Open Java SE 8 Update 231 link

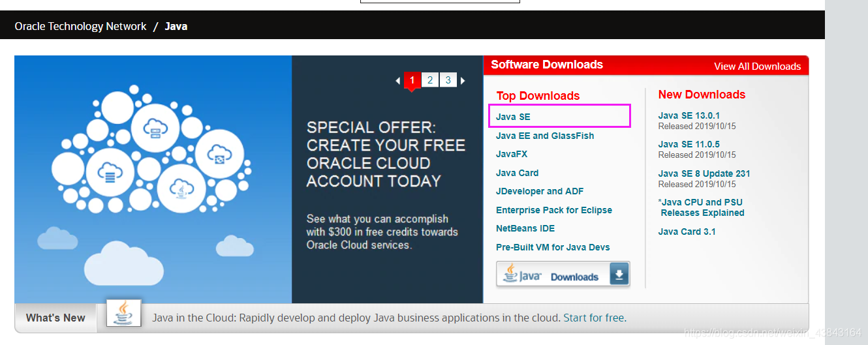[704, 173]
